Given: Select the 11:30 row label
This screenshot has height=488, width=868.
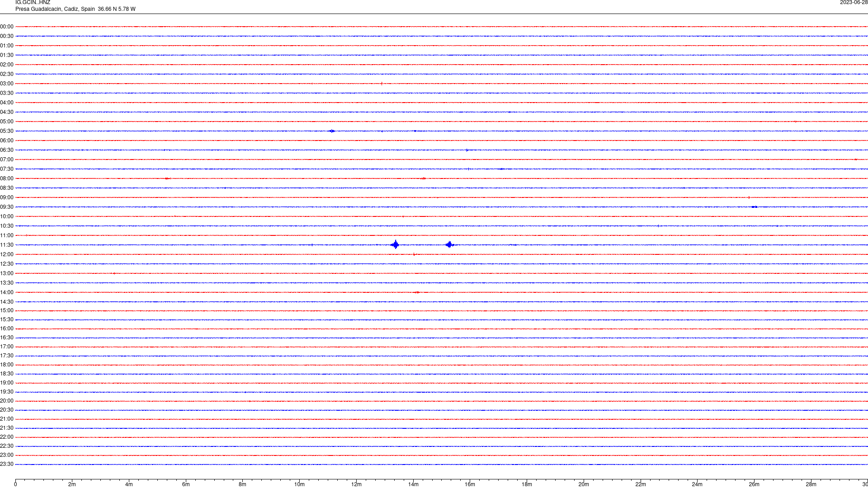Looking at the screenshot, I should tap(7, 245).
